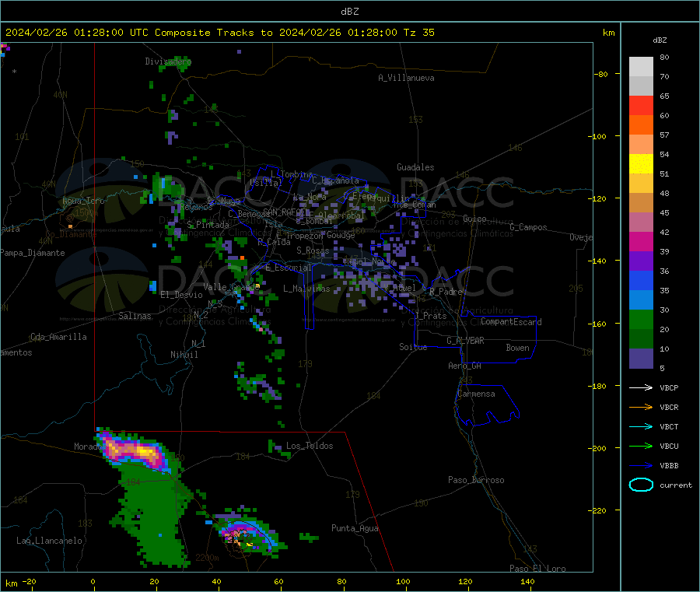This screenshot has height=592, width=700.
Task: Click the 'Carmensa' map label
Action: pos(476,394)
